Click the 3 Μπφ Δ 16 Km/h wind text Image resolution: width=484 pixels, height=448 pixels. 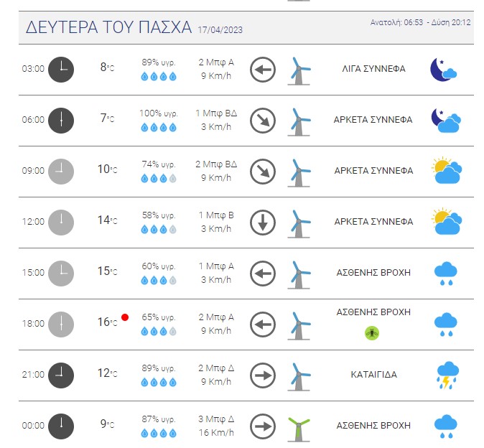216,426
